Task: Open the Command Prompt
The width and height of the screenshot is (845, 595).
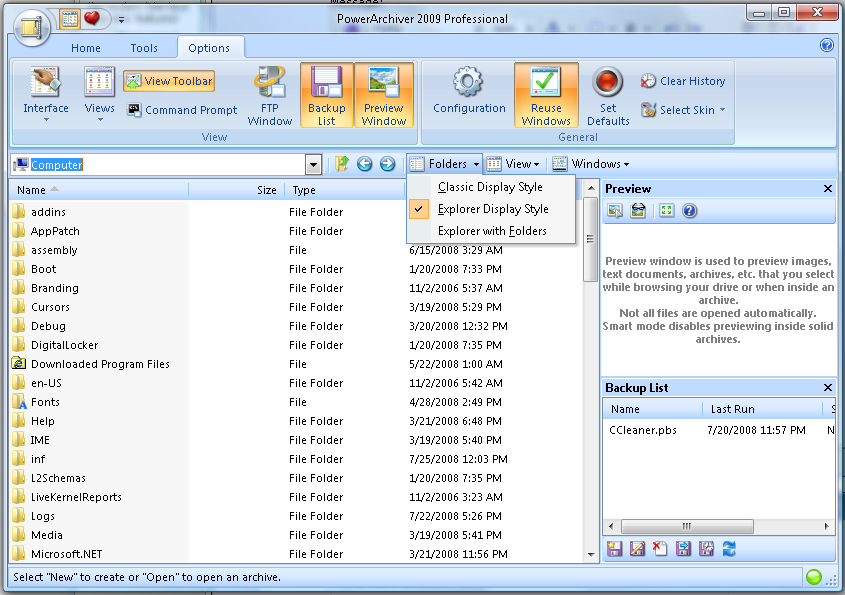Action: click(x=182, y=110)
